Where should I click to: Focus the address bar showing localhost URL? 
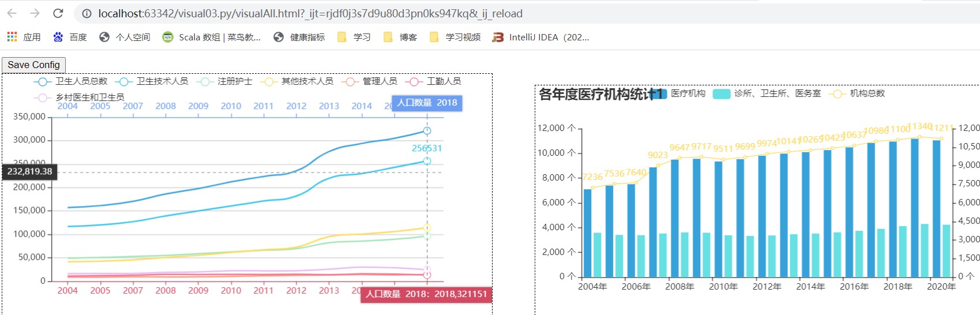click(310, 13)
